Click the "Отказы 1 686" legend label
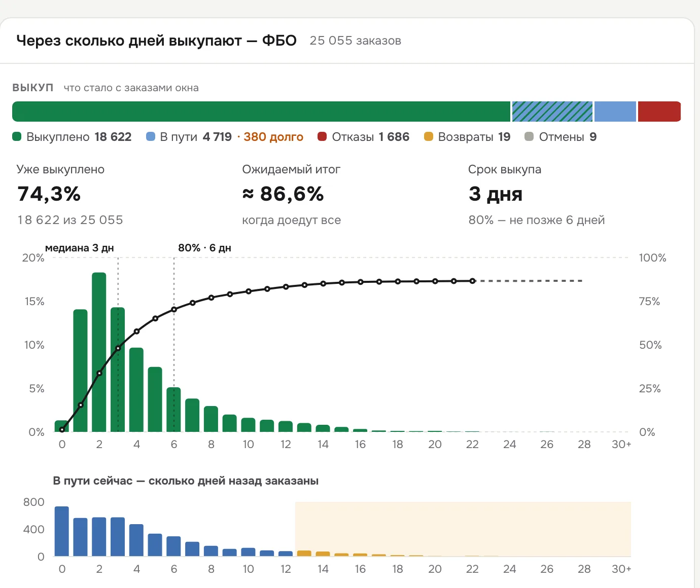This screenshot has height=588, width=700. coord(370,137)
